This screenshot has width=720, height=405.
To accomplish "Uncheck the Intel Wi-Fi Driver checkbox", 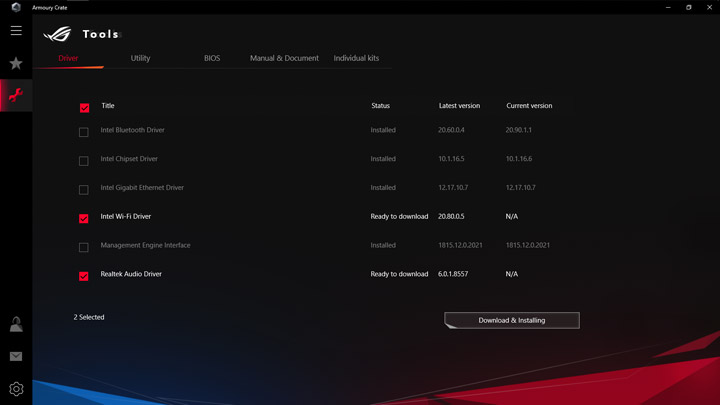I will (x=84, y=219).
